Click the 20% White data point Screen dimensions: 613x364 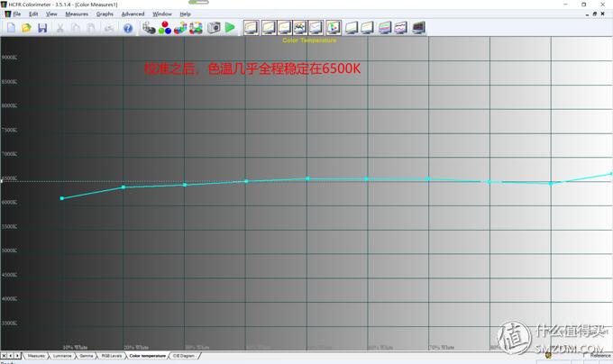click(124, 187)
